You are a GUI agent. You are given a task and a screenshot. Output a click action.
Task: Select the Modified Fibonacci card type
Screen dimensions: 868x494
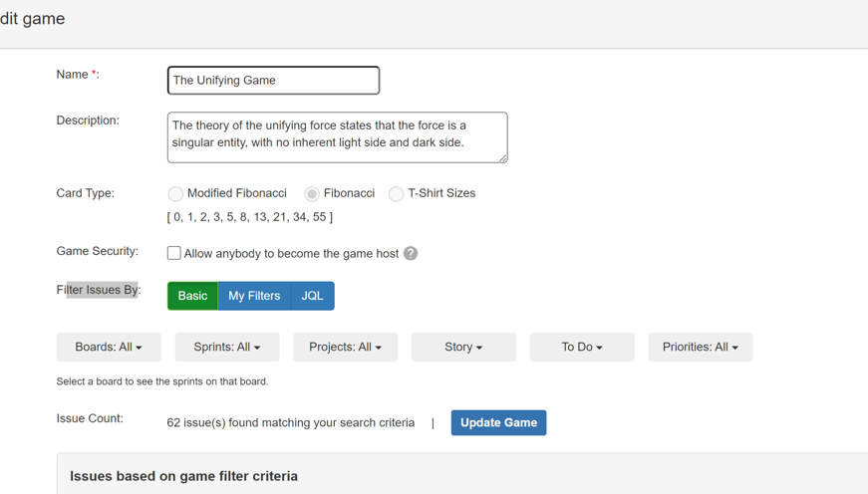pyautogui.click(x=175, y=194)
